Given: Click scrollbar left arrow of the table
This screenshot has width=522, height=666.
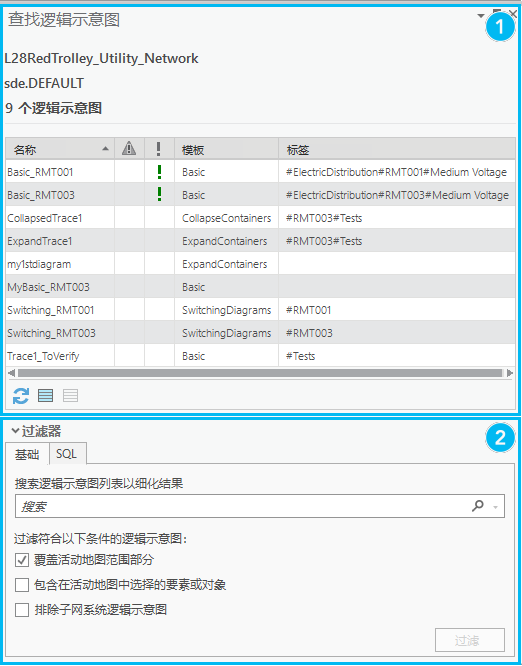Looking at the screenshot, I should 11,373.
